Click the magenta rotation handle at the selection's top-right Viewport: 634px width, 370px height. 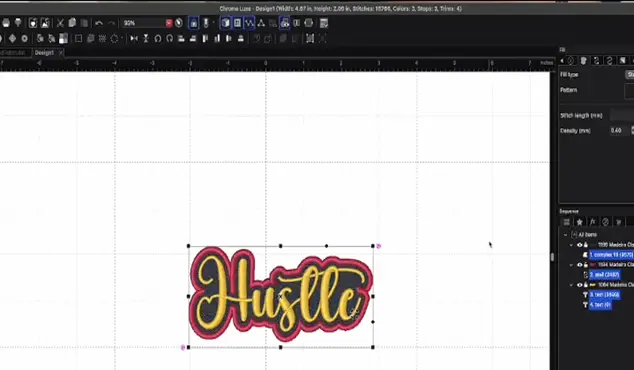pyautogui.click(x=378, y=246)
